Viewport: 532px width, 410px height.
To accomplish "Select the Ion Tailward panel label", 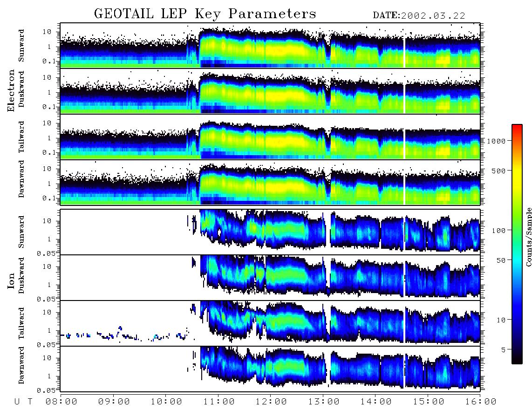I will tap(21, 323).
